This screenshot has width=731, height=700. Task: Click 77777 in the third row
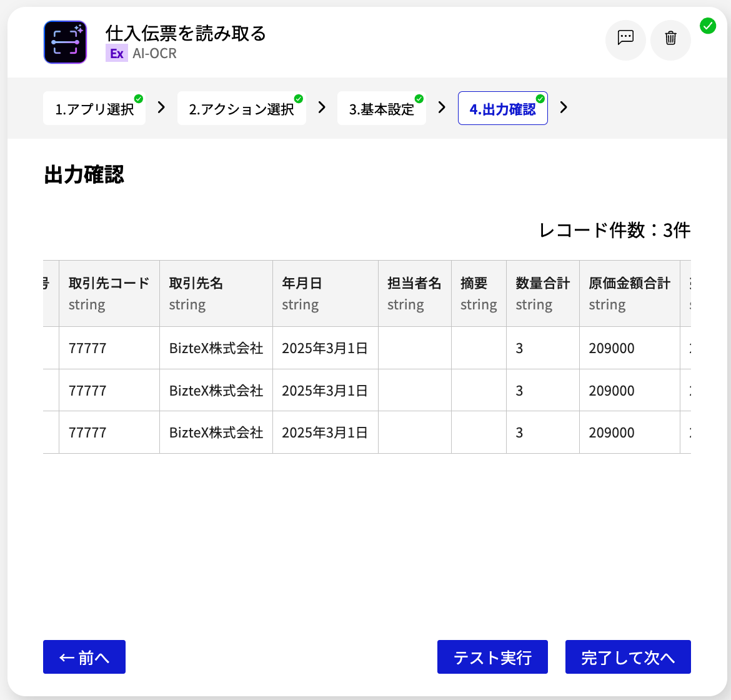click(x=87, y=432)
